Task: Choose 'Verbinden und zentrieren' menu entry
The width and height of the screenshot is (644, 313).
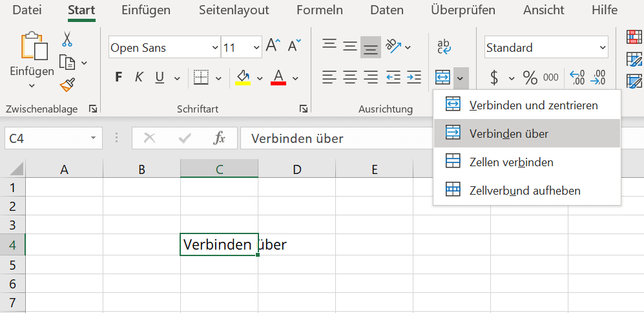Action: click(x=533, y=105)
